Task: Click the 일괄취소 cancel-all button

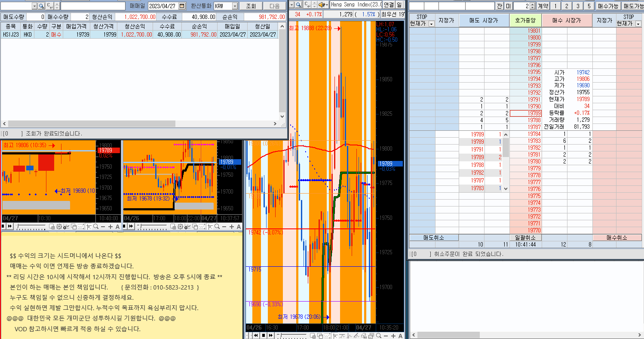Action: [x=525, y=237]
